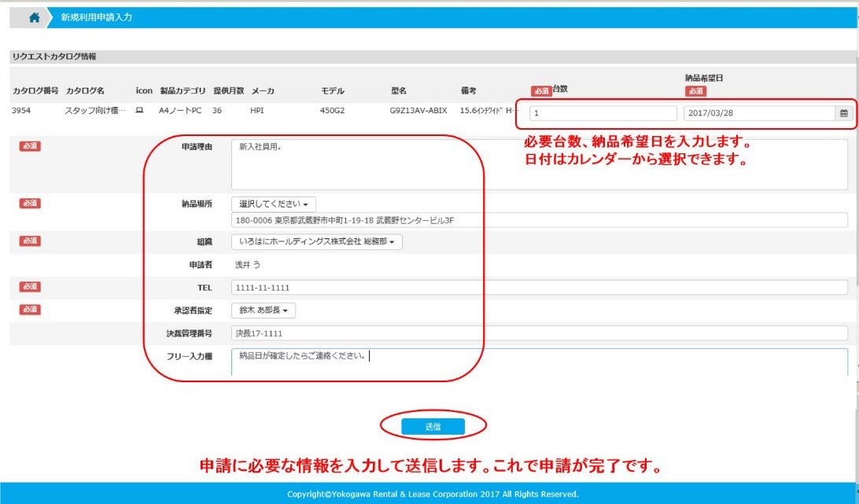
Task: Click 備考 column header
Action: pos(468,91)
